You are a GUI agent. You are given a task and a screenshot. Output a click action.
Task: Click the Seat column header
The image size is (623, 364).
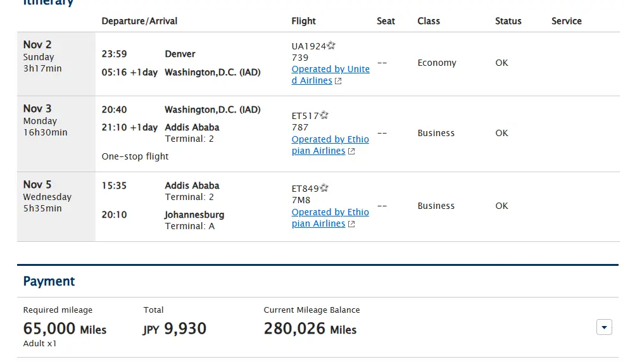tap(386, 21)
